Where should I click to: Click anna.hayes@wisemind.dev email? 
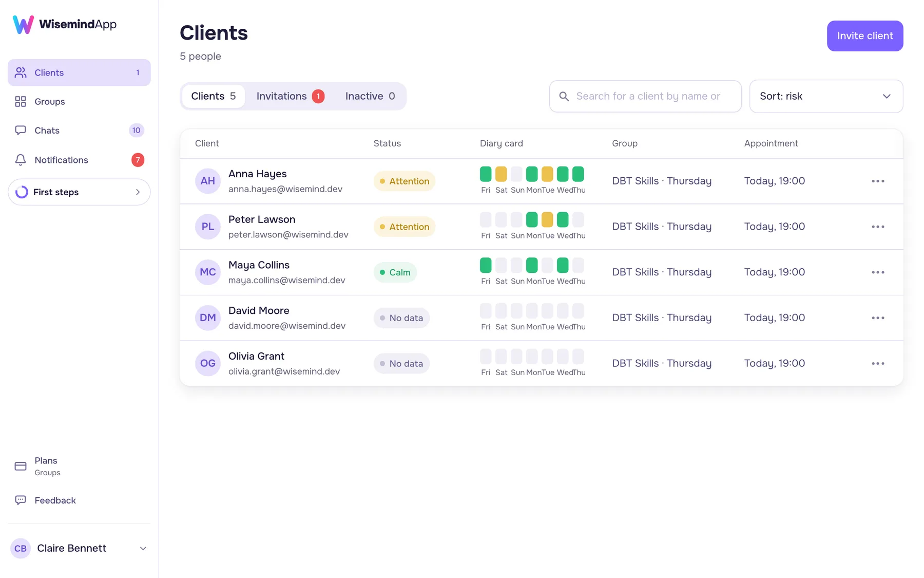click(285, 189)
